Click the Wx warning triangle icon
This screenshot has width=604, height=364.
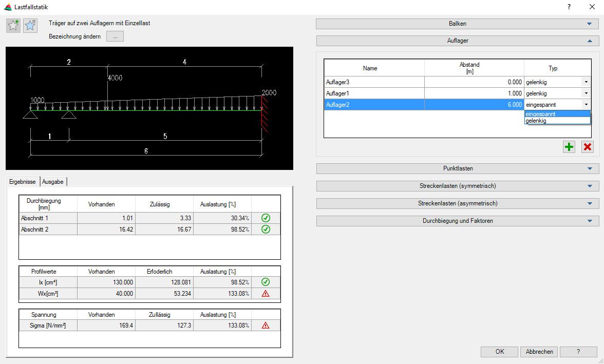point(266,294)
